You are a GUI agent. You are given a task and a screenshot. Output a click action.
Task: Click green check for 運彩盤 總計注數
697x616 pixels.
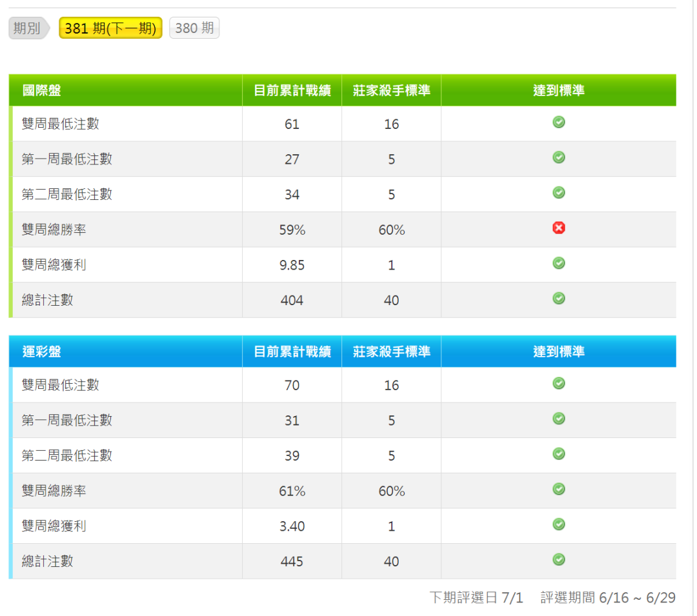coord(559,560)
